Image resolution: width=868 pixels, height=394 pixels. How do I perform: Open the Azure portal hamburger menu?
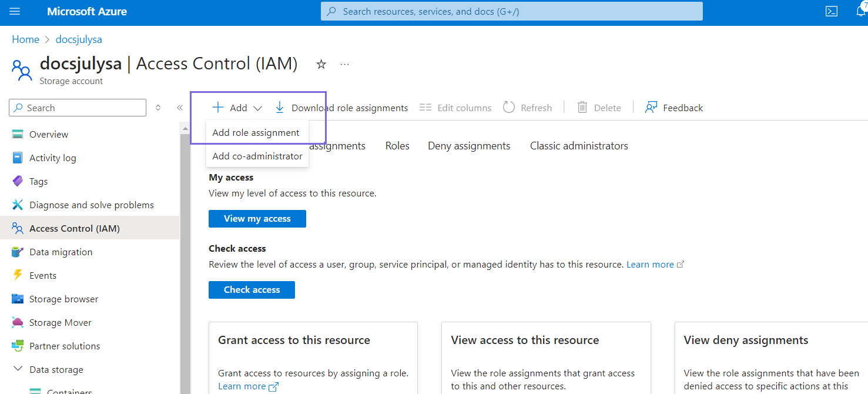click(x=15, y=12)
